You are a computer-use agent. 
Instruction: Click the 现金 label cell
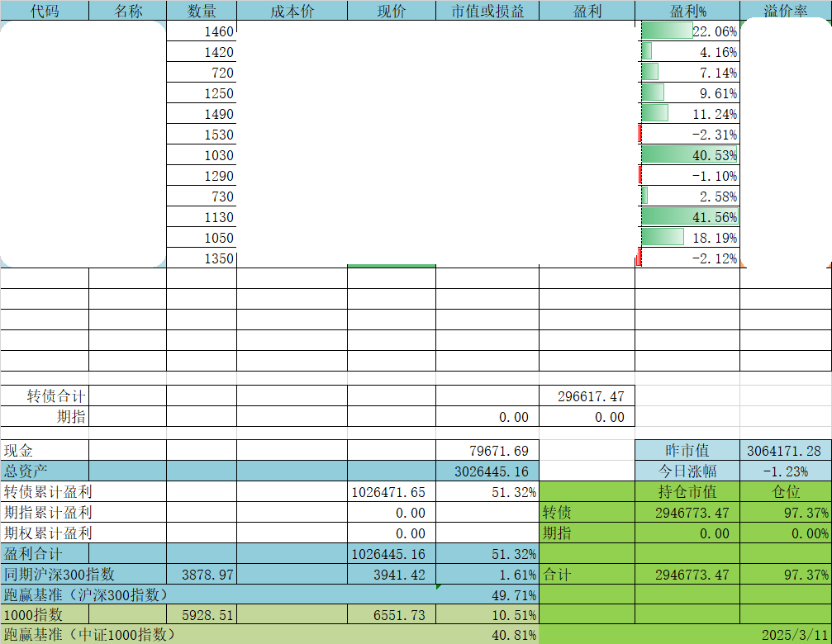point(45,450)
